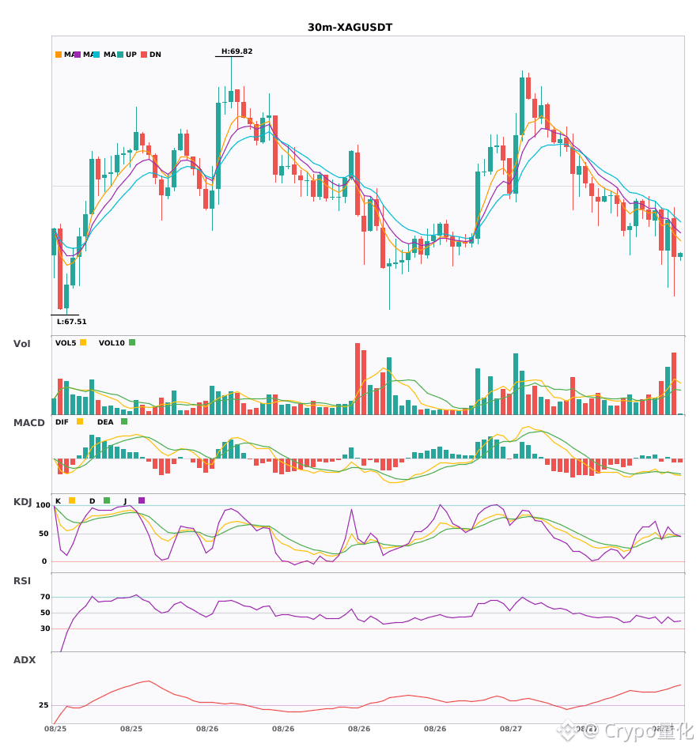Click the VOL10 legend label
The height and width of the screenshot is (751, 700).
[112, 343]
